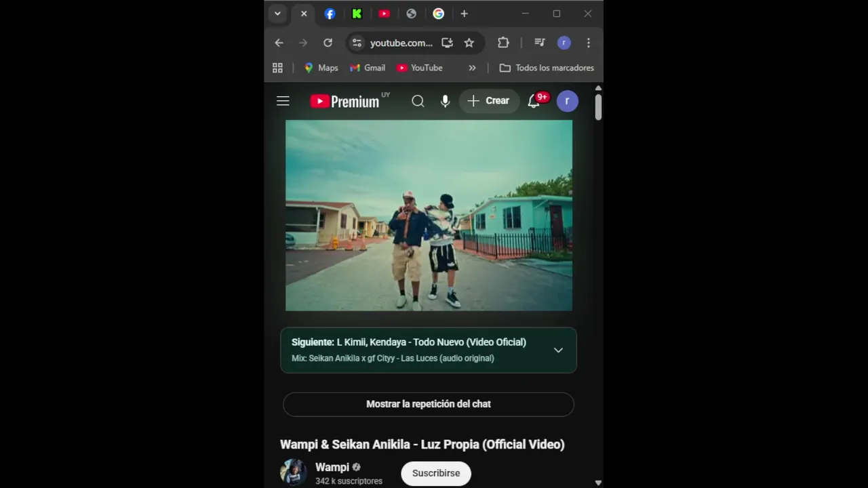The image size is (868, 488).
Task: Focus the youtube.com address bar
Action: point(401,43)
